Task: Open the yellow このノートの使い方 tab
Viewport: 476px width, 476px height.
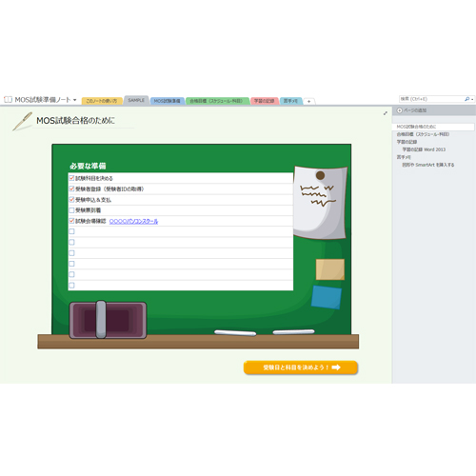Action: coord(102,101)
